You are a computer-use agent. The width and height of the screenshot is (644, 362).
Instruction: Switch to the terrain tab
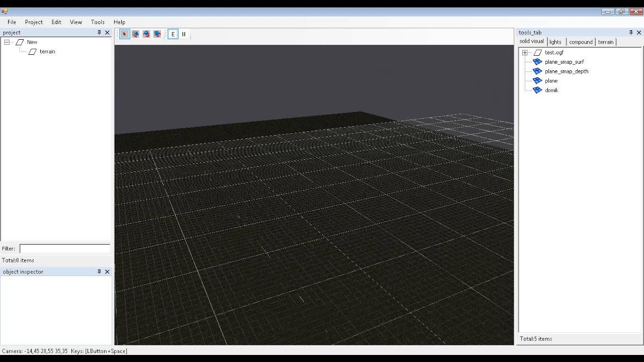coord(606,42)
